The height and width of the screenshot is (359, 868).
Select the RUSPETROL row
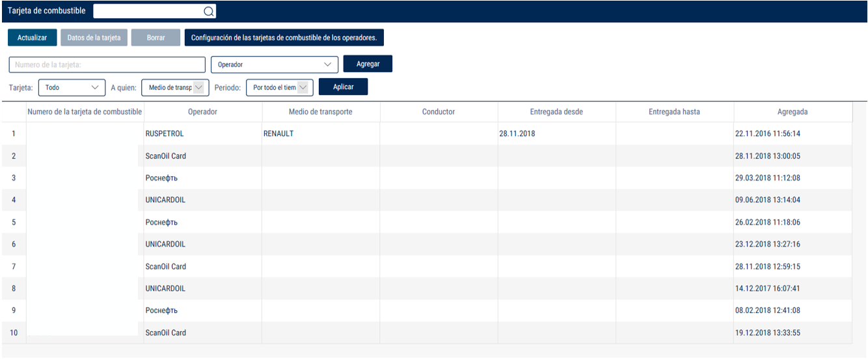[x=165, y=133]
